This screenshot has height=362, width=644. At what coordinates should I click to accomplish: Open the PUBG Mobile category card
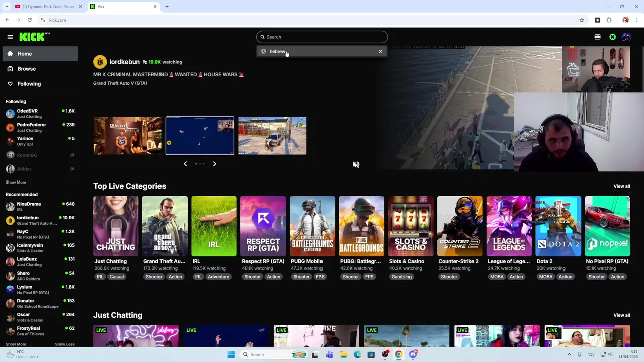tap(312, 226)
